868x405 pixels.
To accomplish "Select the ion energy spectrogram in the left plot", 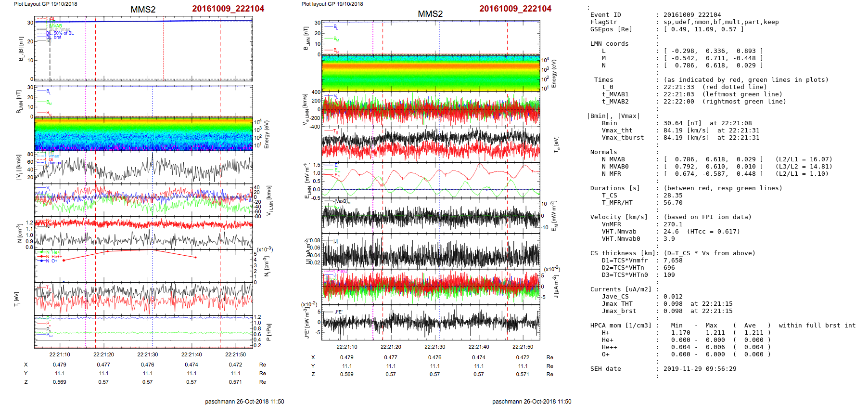I will [x=143, y=134].
